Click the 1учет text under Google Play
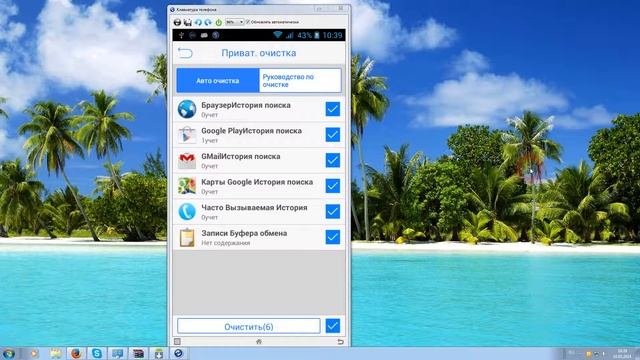The image size is (640, 360). pos(209,140)
